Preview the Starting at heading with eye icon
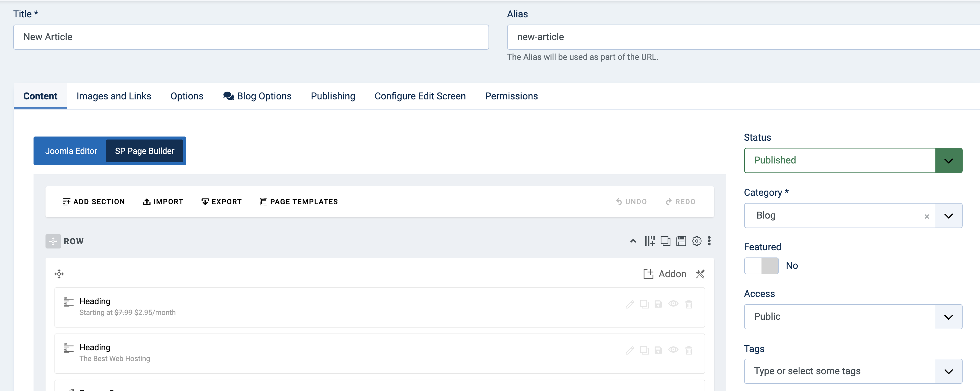Viewport: 980px width, 391px height. [674, 304]
